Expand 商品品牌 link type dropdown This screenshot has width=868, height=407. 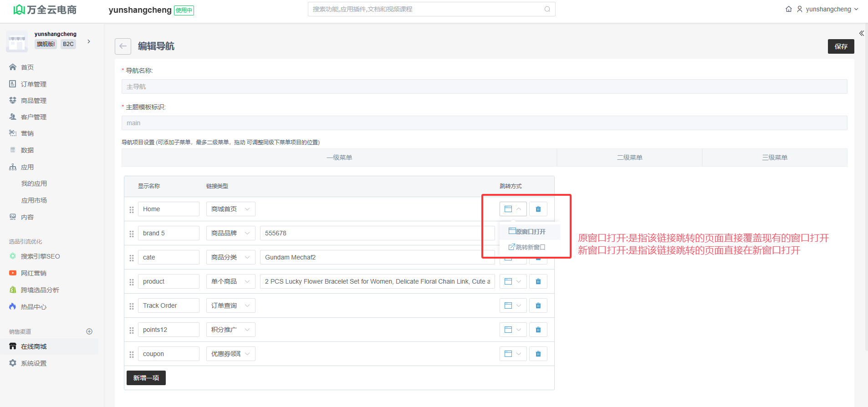[230, 233]
